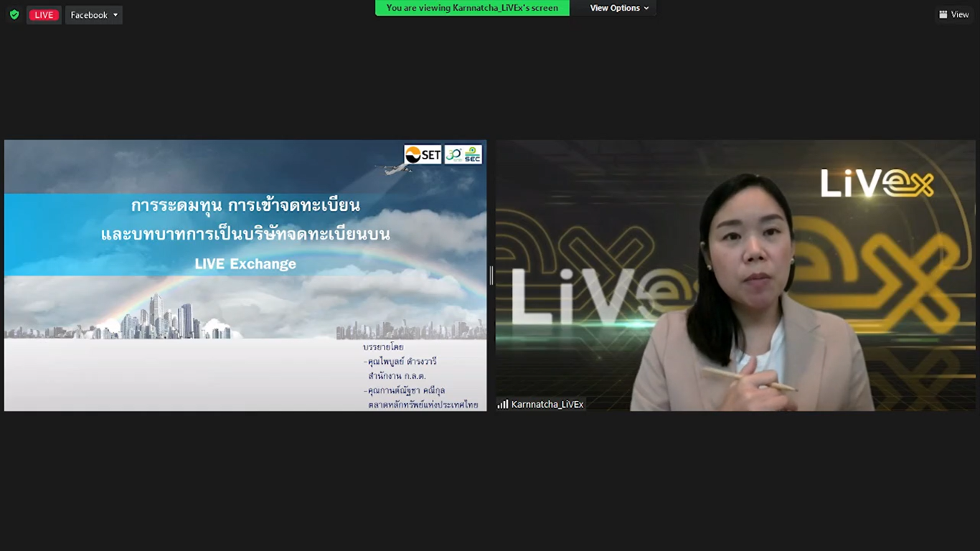Click the divider handle between share and video
Screen dimensions: 980x551
[x=491, y=275]
